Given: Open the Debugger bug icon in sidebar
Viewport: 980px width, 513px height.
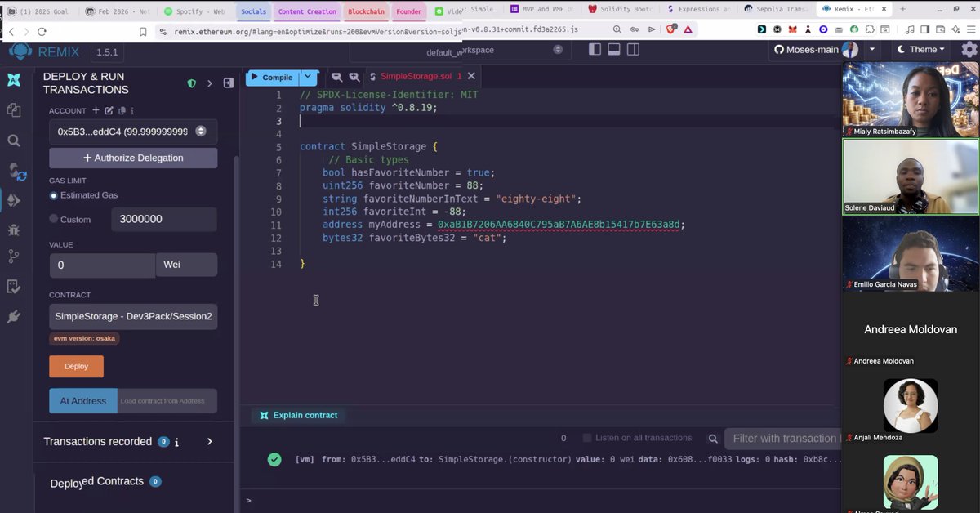Looking at the screenshot, I should click(x=14, y=230).
